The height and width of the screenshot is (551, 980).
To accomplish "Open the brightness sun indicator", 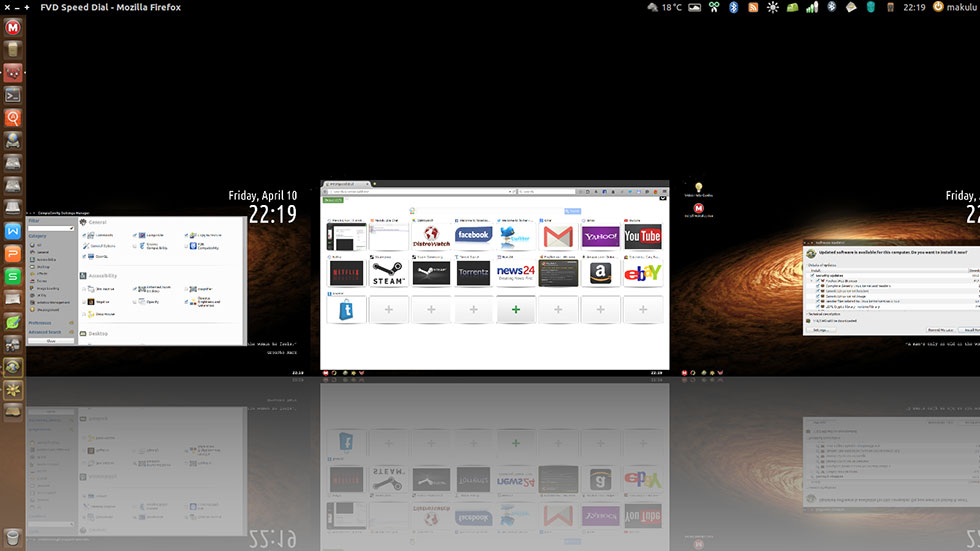I will click(x=772, y=7).
